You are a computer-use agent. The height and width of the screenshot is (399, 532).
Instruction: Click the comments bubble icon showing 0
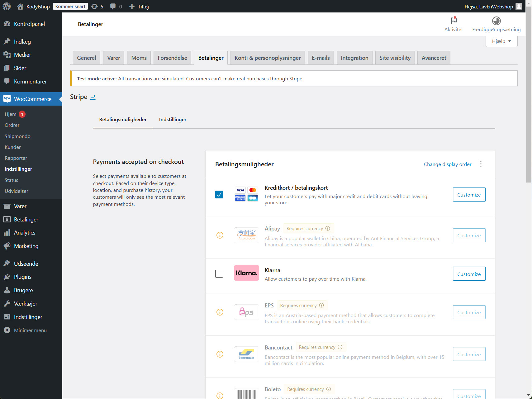[113, 6]
